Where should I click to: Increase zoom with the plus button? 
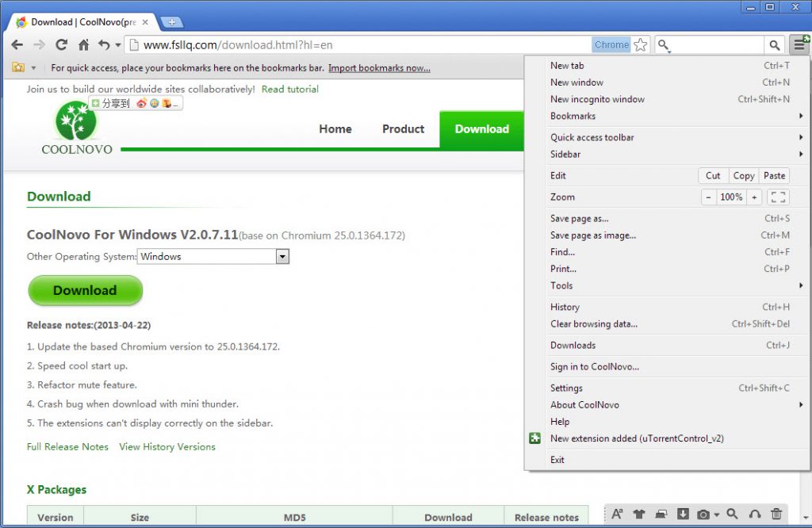click(x=755, y=197)
